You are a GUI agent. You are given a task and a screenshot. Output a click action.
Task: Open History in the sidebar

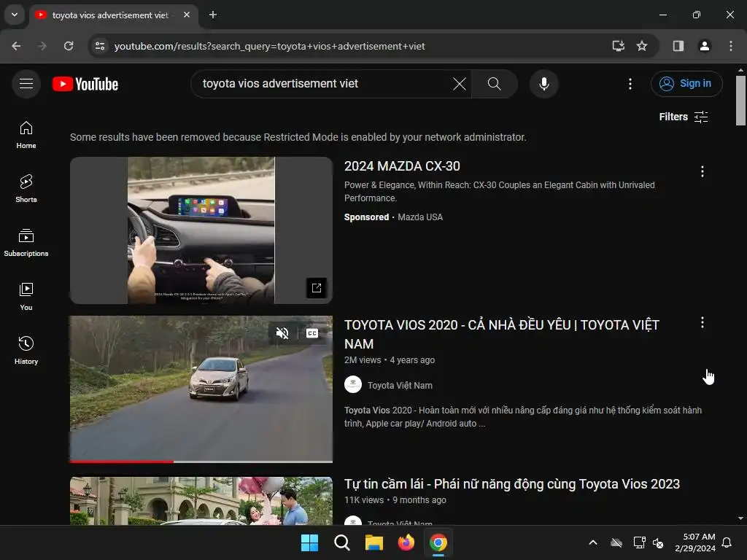pos(26,350)
